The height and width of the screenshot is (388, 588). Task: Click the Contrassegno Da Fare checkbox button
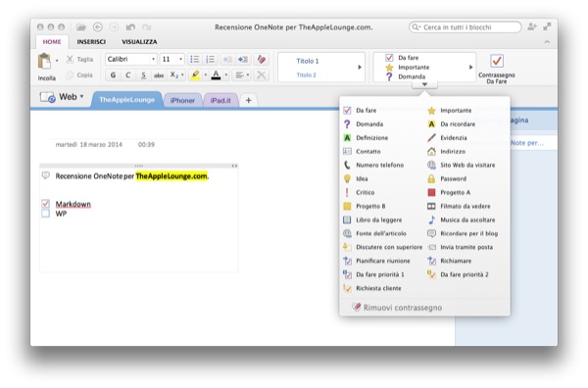[x=497, y=69]
